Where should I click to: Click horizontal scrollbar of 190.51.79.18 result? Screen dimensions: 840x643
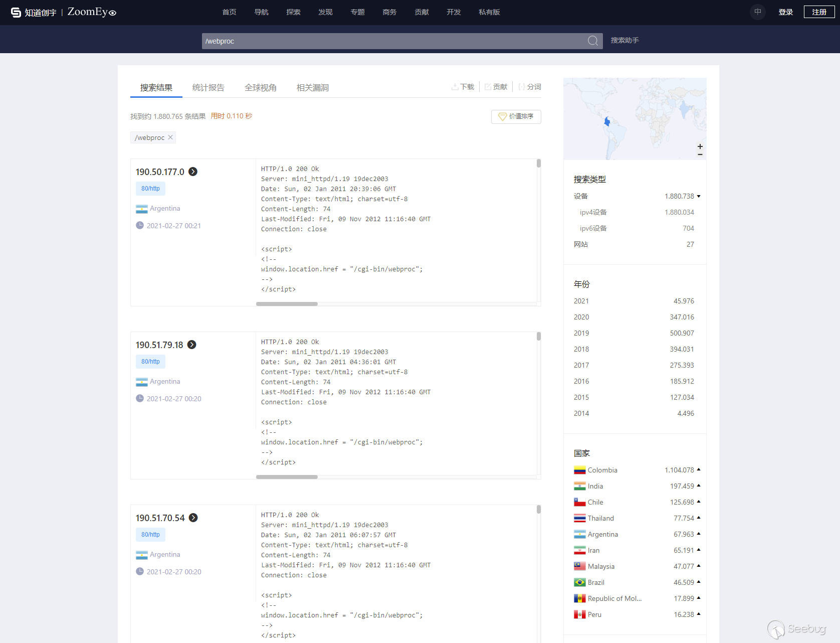click(x=287, y=477)
